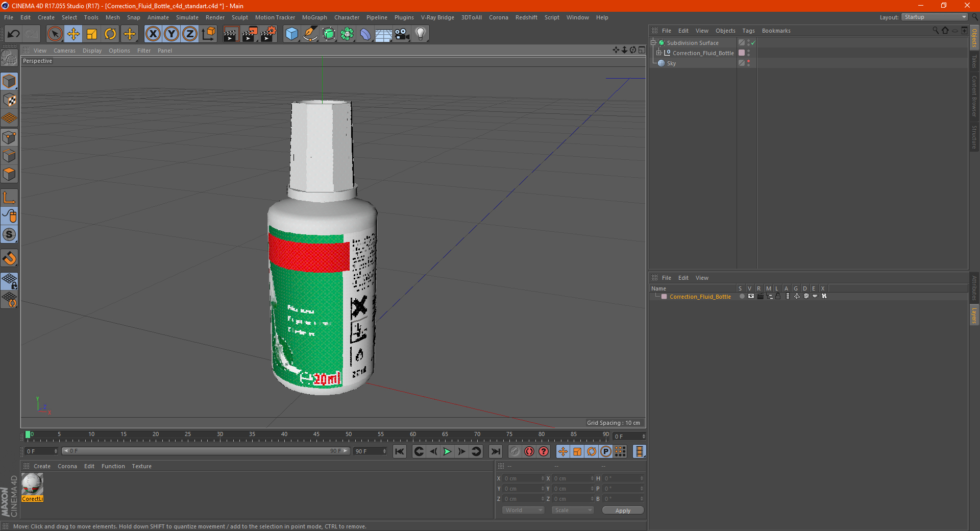Open the Array modeling objects
980x531 pixels.
click(x=347, y=34)
